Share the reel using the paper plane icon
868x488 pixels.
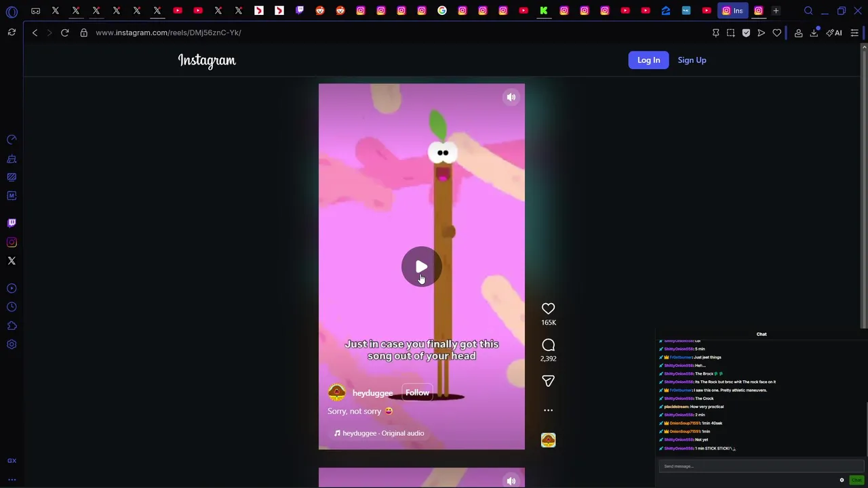pyautogui.click(x=548, y=381)
